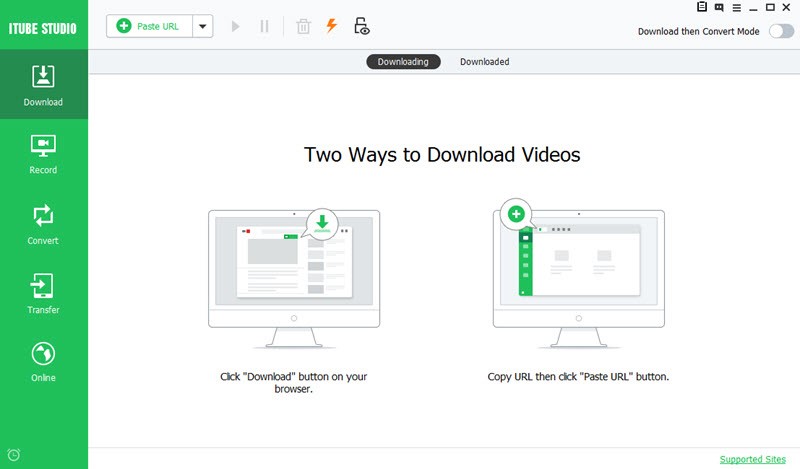This screenshot has height=469, width=800.
Task: Click the private mode lock icon
Action: click(362, 27)
